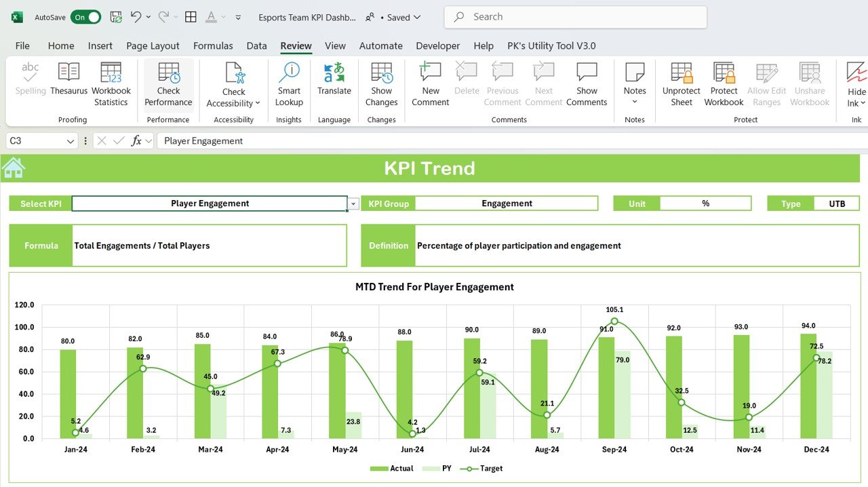This screenshot has width=868, height=487.
Task: Click the Undo arrow
Action: coord(136,17)
